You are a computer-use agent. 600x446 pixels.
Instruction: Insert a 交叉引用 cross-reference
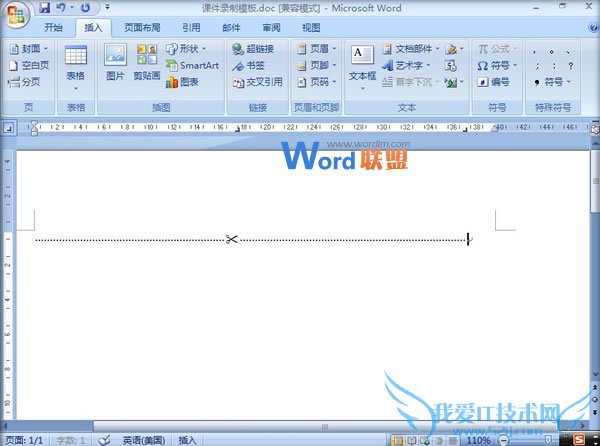pyautogui.click(x=258, y=81)
